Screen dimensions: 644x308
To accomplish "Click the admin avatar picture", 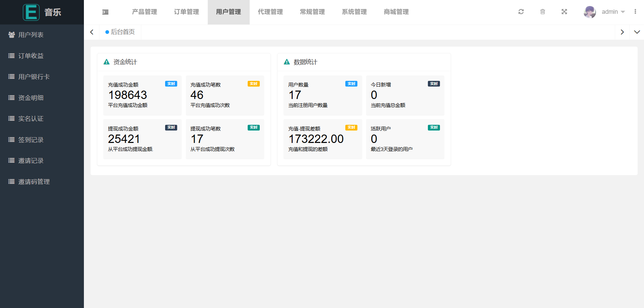I will [x=590, y=12].
